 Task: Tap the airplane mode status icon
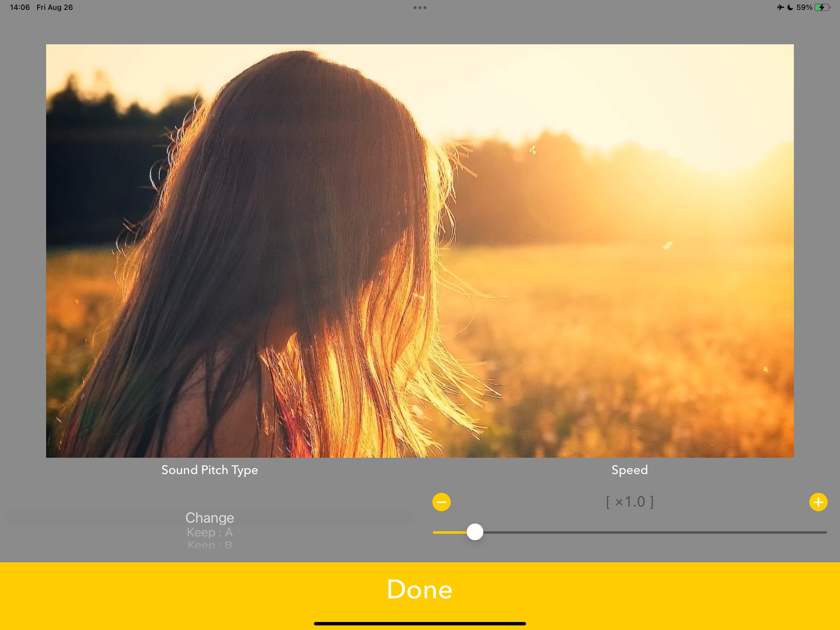(780, 7)
